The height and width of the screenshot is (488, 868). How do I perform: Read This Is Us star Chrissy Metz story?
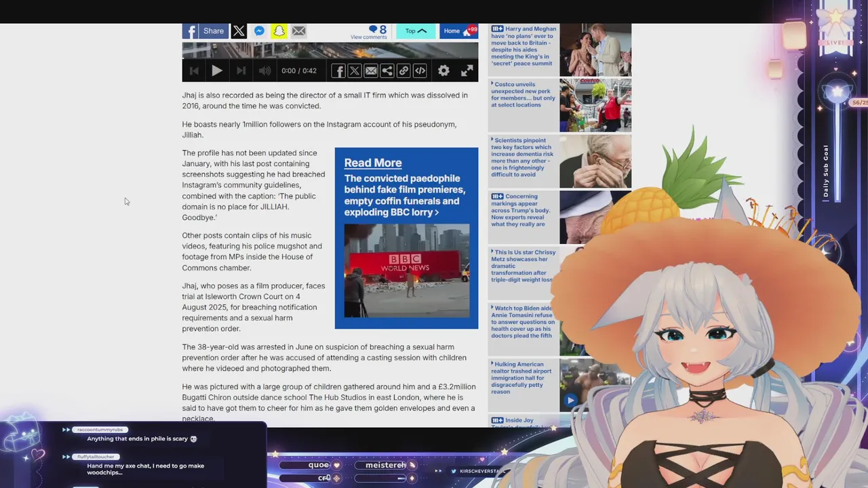pyautogui.click(x=524, y=266)
